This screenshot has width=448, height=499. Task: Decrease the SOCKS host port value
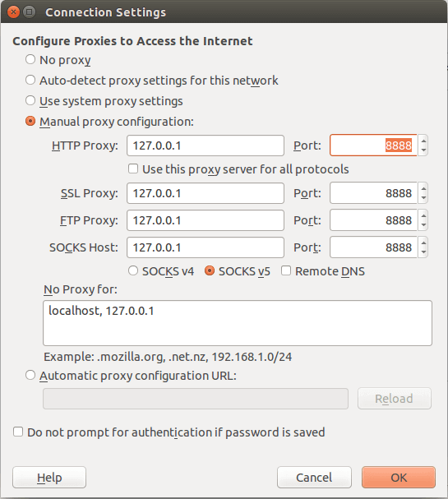[x=423, y=252]
